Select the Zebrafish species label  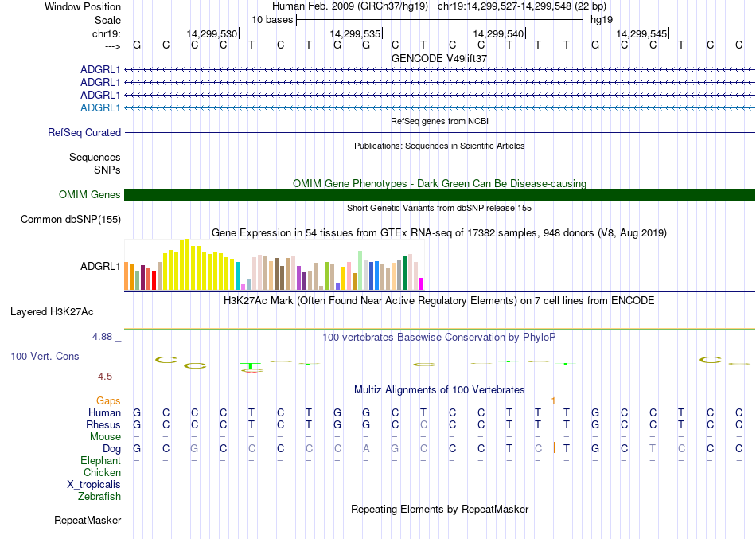(x=99, y=496)
